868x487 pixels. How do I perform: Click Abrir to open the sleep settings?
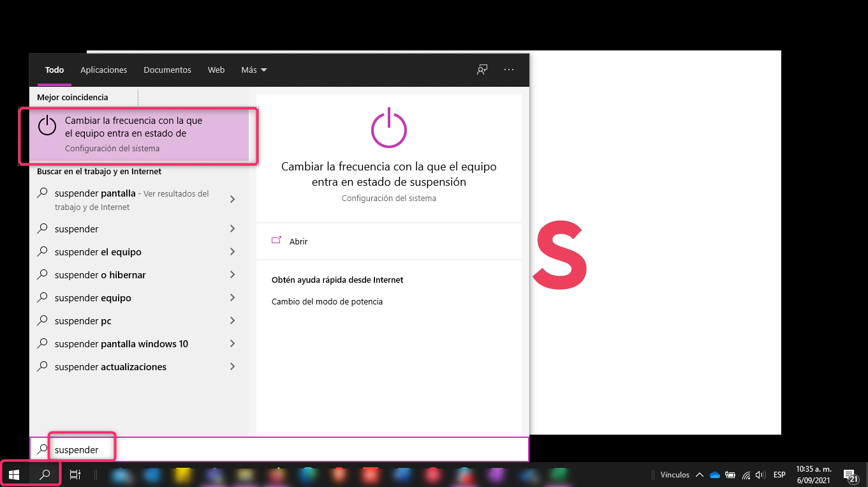pyautogui.click(x=298, y=241)
